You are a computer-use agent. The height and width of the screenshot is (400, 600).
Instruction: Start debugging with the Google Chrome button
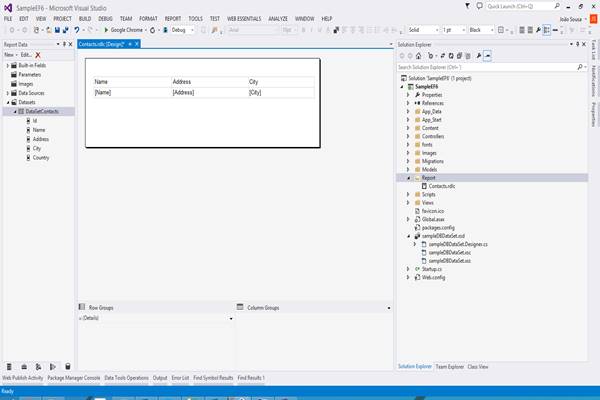123,30
